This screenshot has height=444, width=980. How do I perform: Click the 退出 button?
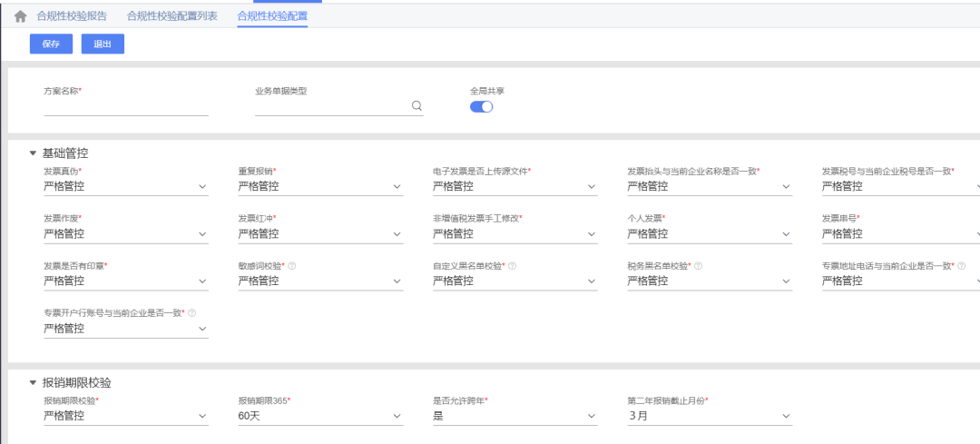pos(103,44)
